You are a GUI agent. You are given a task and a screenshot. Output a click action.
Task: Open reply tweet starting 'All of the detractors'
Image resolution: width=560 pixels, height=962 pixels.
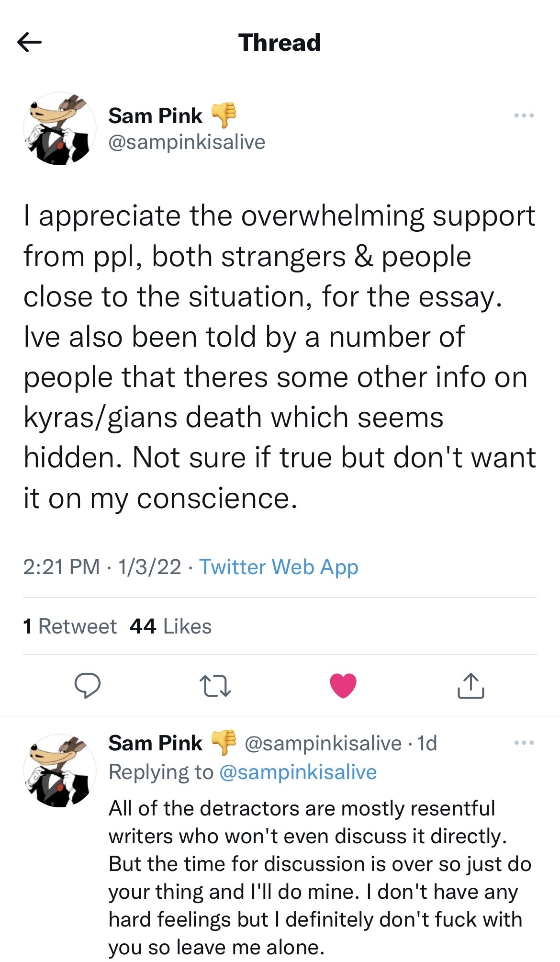[x=319, y=877]
